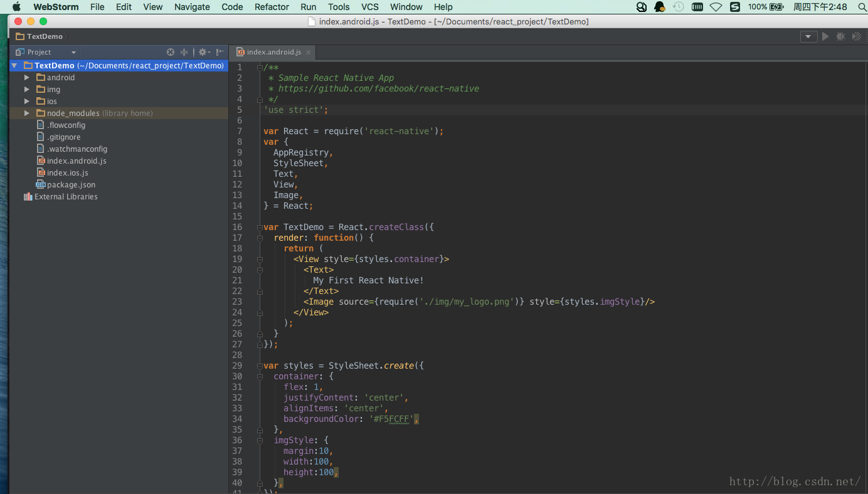This screenshot has height=494, width=868.
Task: Open the Refactor menu
Action: [x=272, y=7]
